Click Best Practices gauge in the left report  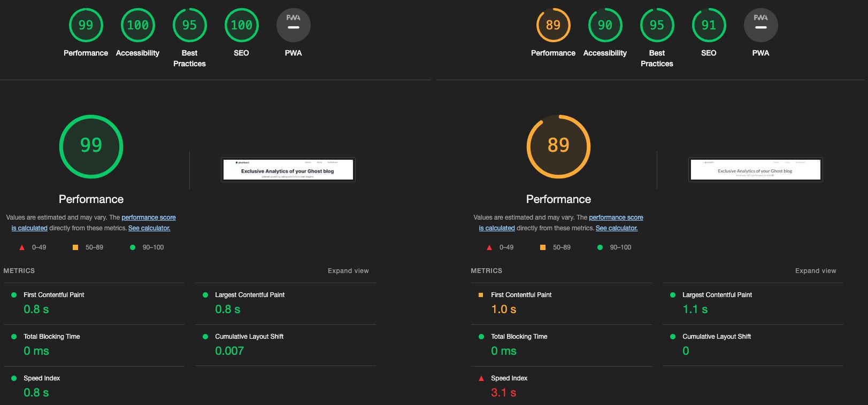coord(189,25)
